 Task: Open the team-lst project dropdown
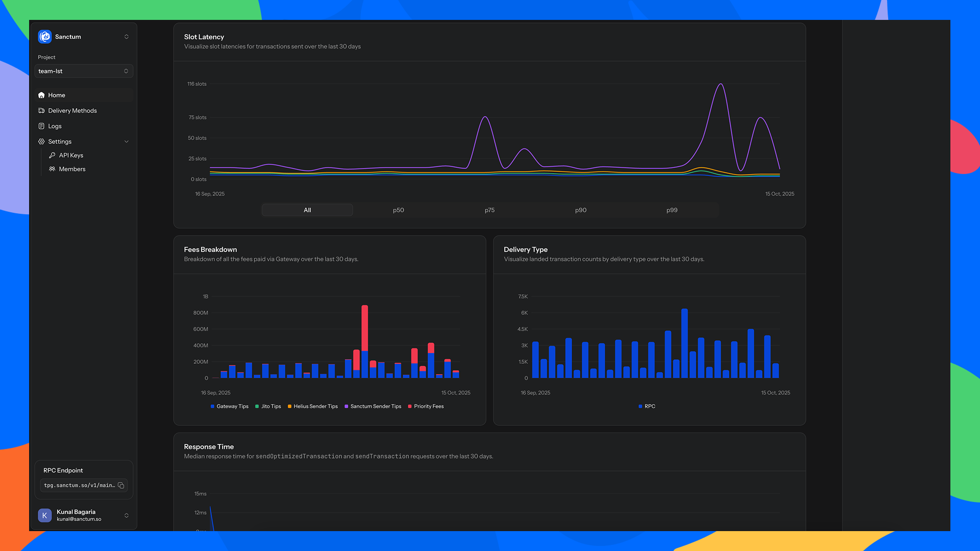click(x=84, y=71)
